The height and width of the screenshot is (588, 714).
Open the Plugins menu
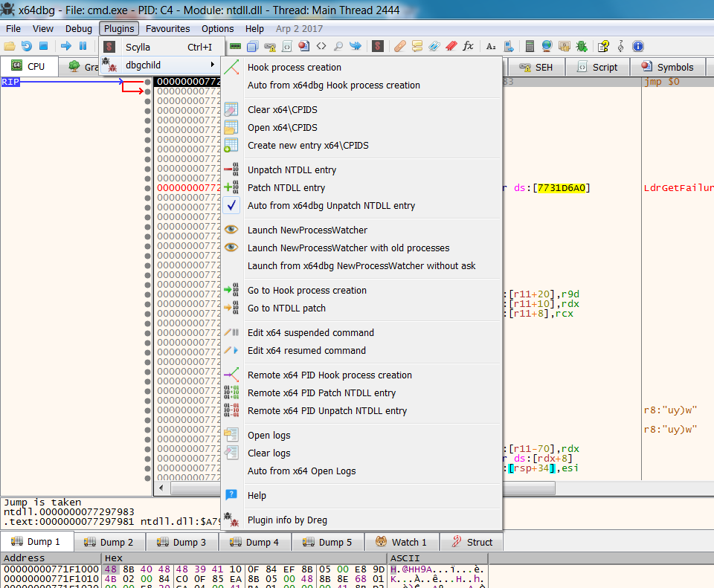click(119, 29)
